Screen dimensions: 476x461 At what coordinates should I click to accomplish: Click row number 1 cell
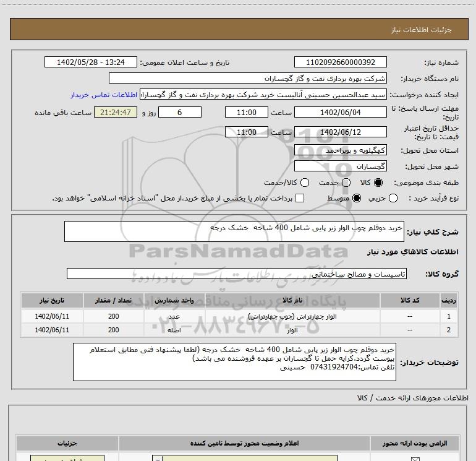click(449, 316)
